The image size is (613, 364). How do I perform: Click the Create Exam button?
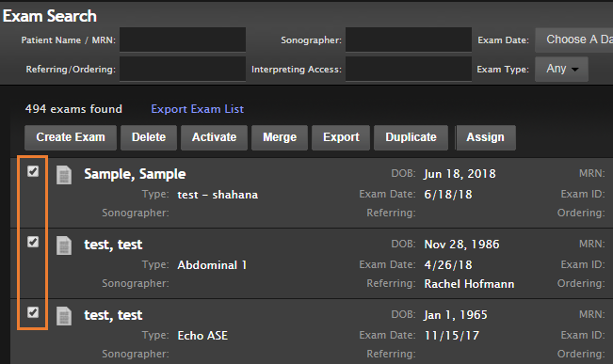[71, 137]
